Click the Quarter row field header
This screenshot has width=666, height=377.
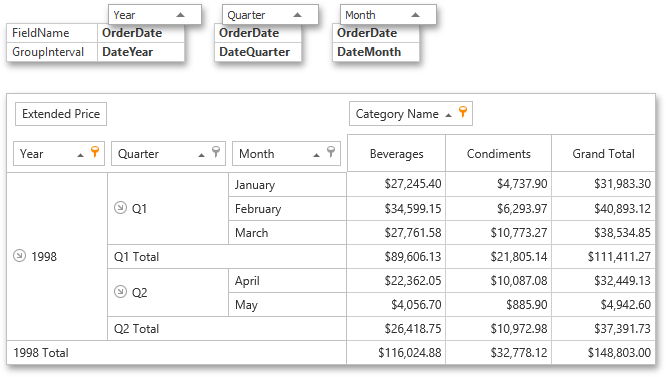pos(168,153)
